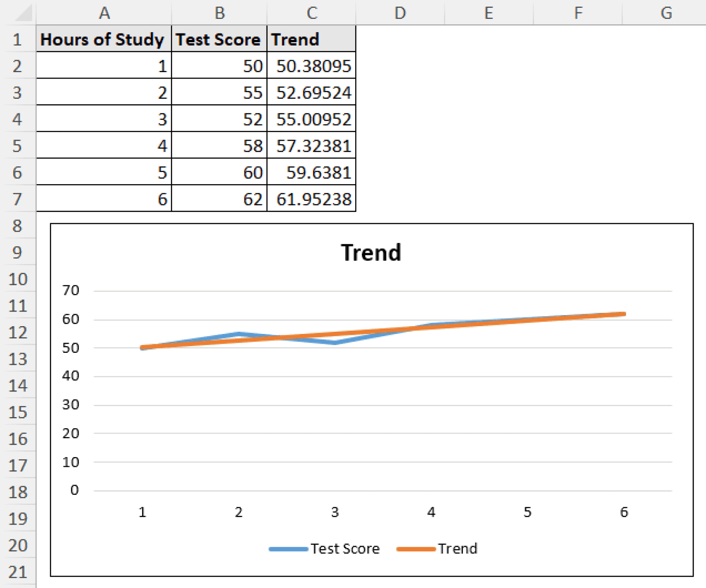
Task: Select cell containing value 61.95238
Action: coord(311,199)
